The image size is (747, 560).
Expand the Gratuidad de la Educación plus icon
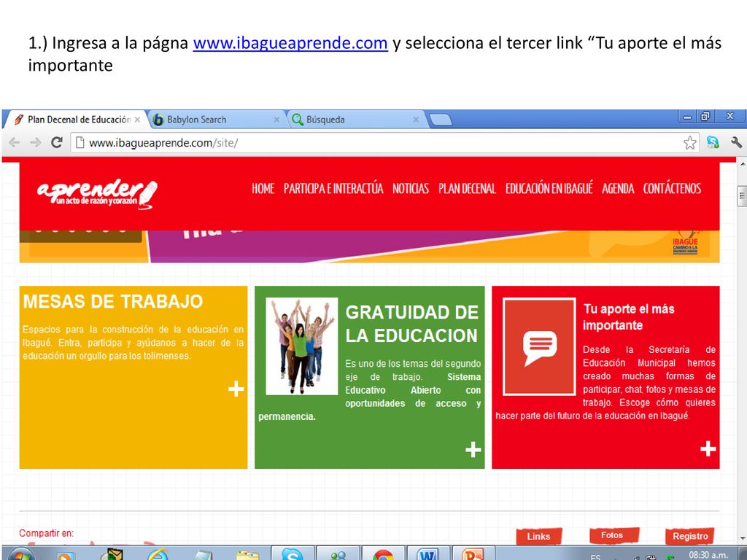[473, 449]
